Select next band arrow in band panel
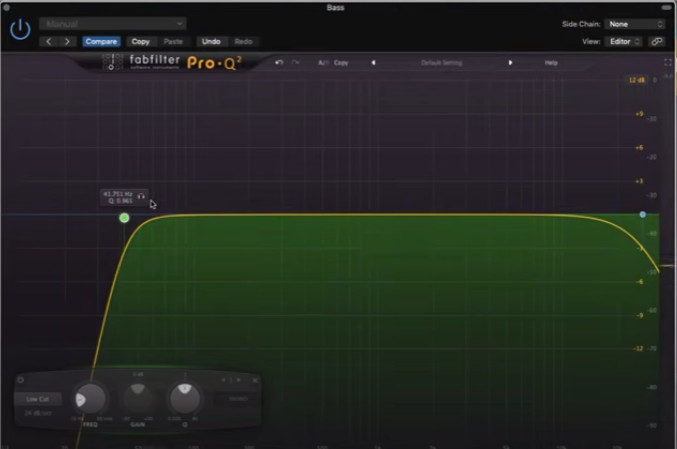677x449 pixels. (x=239, y=380)
